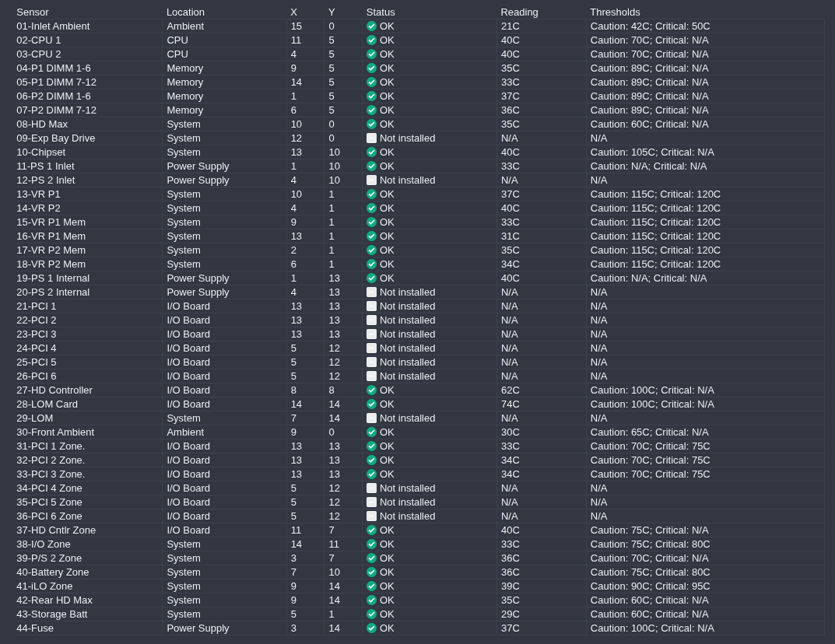Select the 38-I/O Zone sensor name

coord(43,544)
